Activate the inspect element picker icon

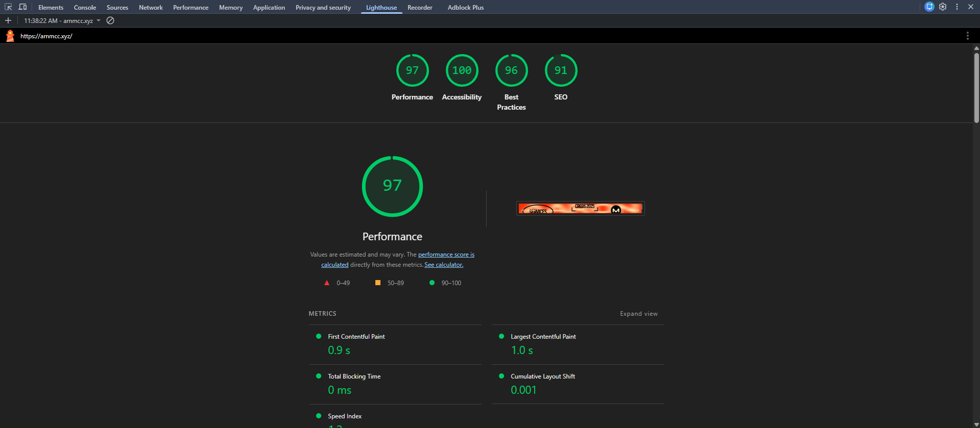click(x=8, y=7)
